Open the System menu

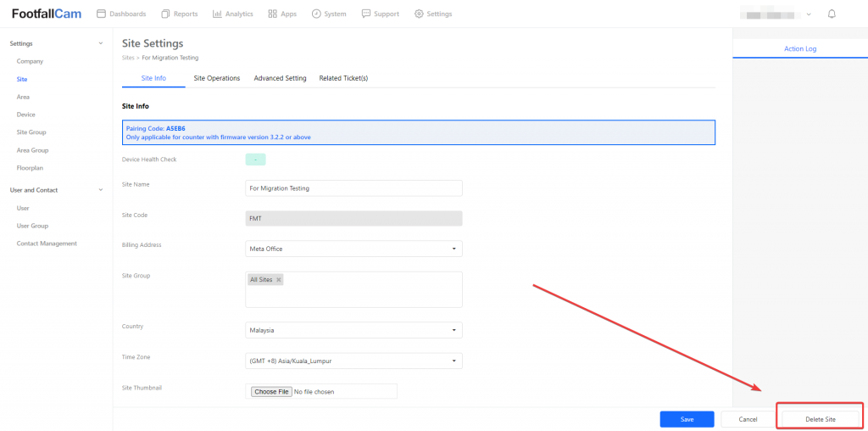(x=328, y=14)
